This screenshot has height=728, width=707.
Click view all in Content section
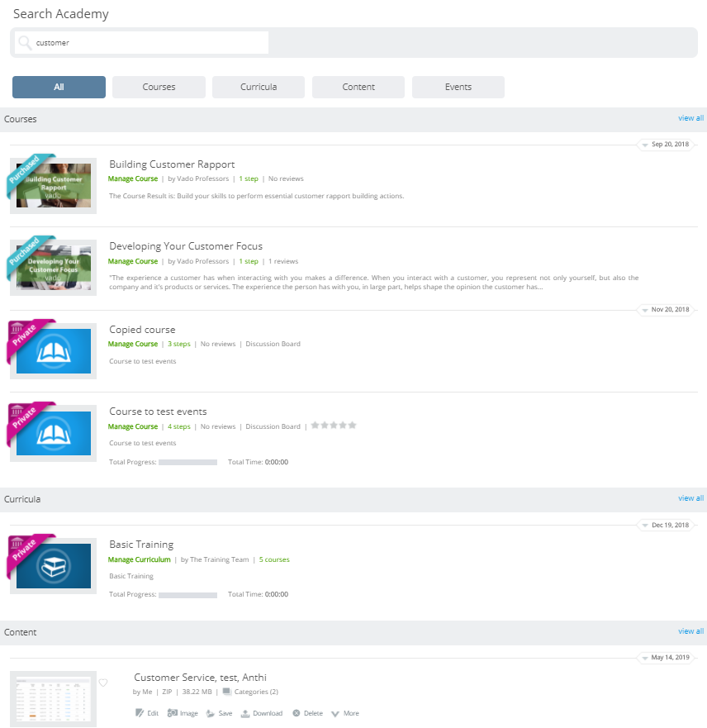(690, 631)
